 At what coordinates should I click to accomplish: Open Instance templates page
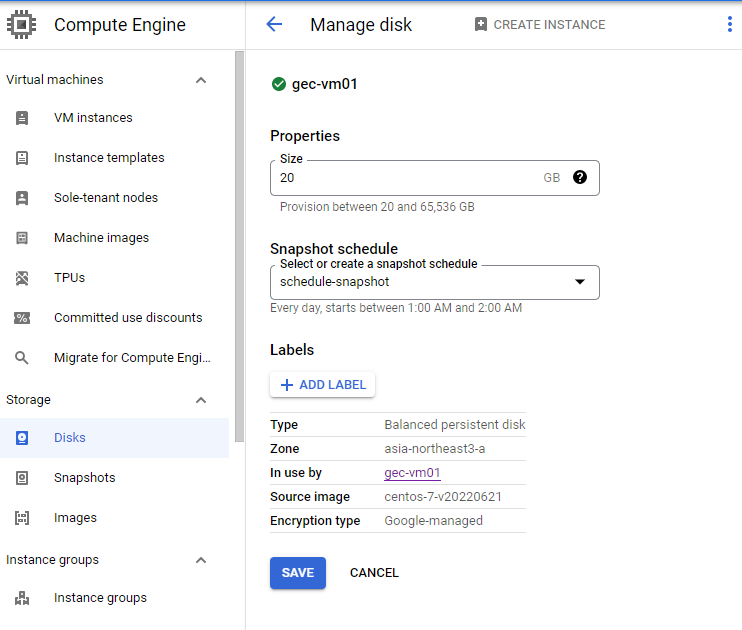pos(115,158)
